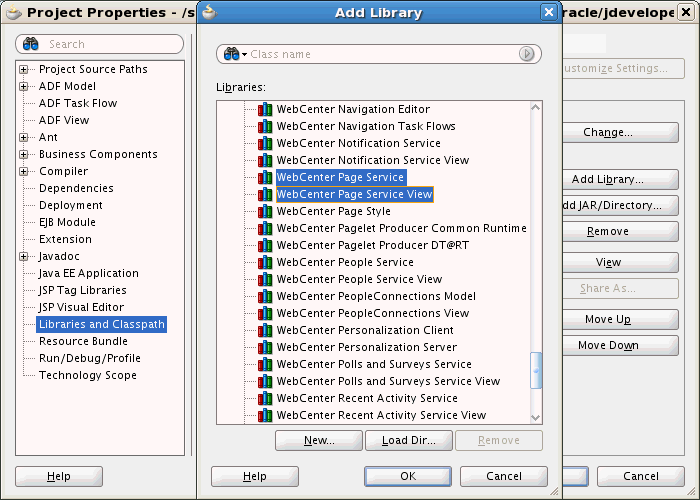Select Technology Scope in properties tree
Image resolution: width=700 pixels, height=500 pixels.
[88, 375]
